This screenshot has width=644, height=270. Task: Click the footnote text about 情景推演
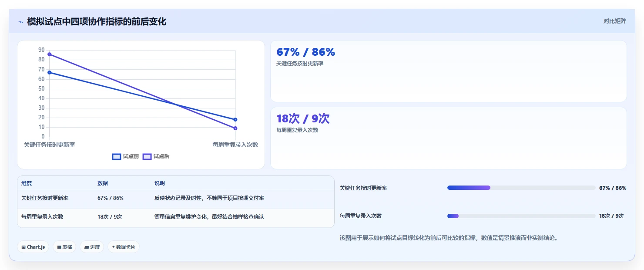tap(449, 238)
